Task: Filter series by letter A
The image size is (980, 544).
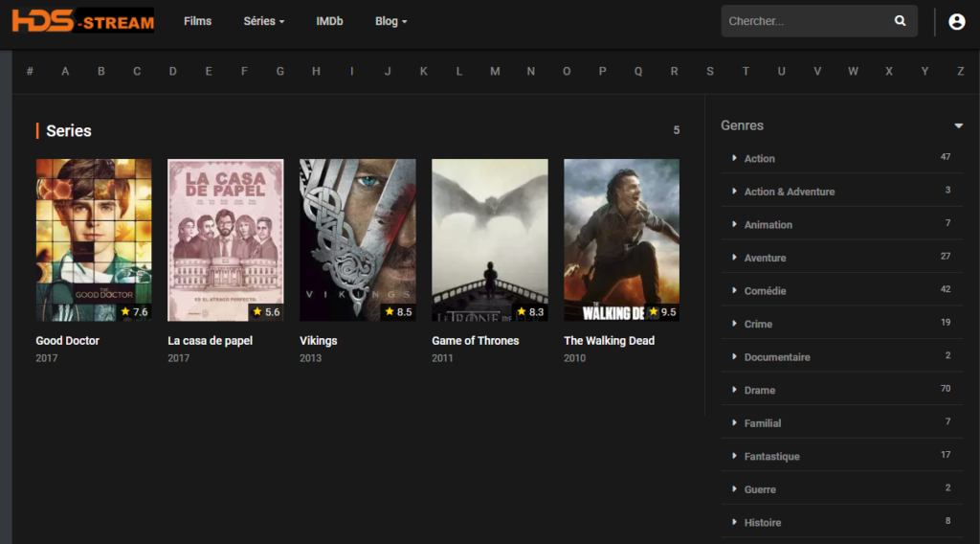Action: coord(65,71)
